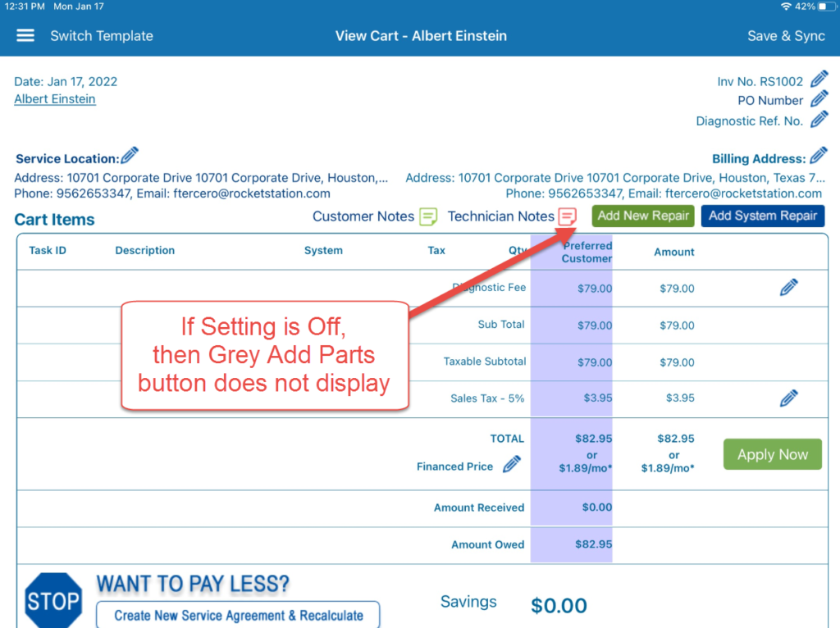Click the Add System Repair button
840x628 pixels.
tap(762, 216)
